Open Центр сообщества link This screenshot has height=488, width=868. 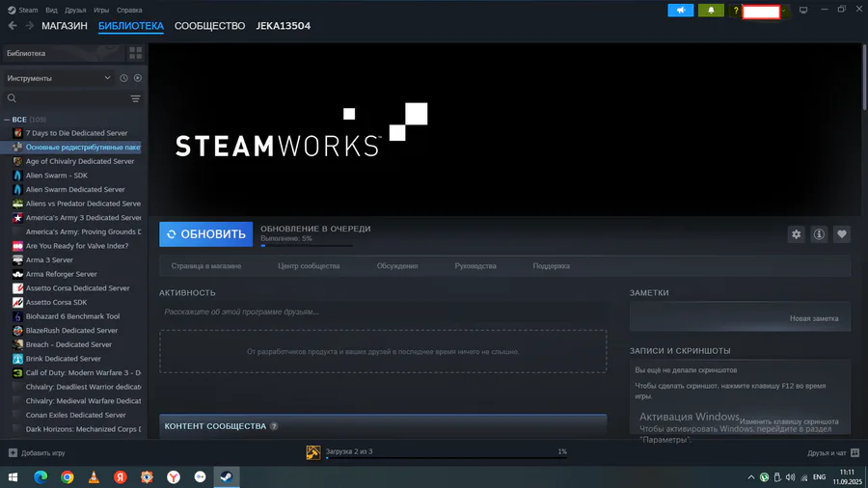[309, 266]
